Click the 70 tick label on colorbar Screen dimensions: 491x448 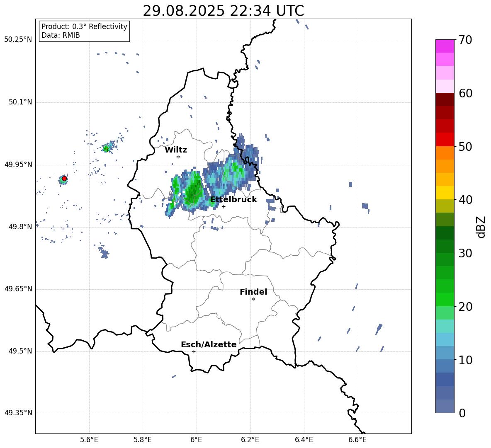click(465, 40)
